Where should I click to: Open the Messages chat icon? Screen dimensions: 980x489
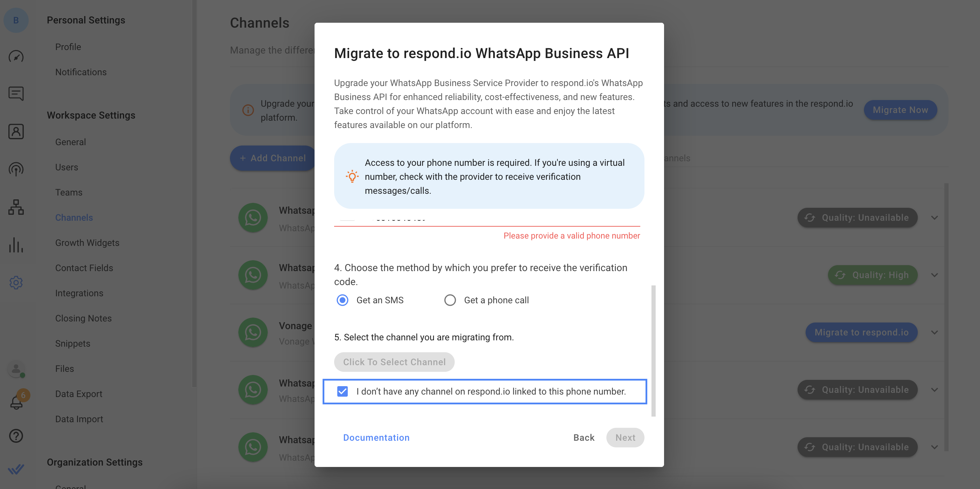pyautogui.click(x=16, y=93)
